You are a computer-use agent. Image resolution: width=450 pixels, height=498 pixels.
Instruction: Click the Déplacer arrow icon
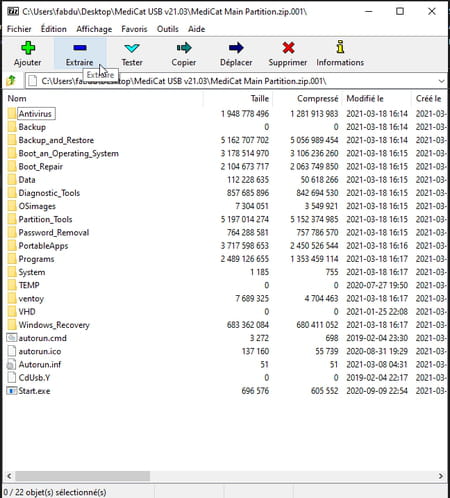pyautogui.click(x=236, y=48)
